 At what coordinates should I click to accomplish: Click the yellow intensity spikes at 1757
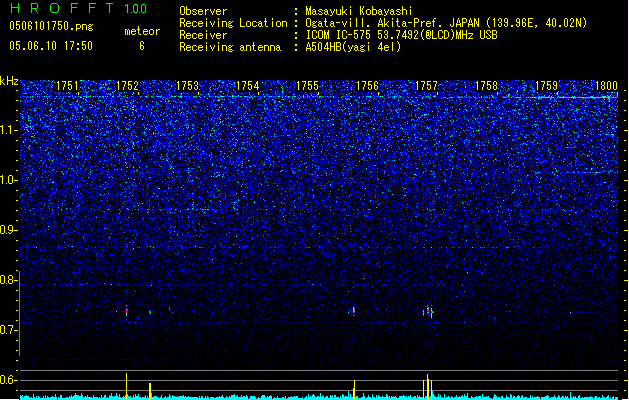coord(428,387)
